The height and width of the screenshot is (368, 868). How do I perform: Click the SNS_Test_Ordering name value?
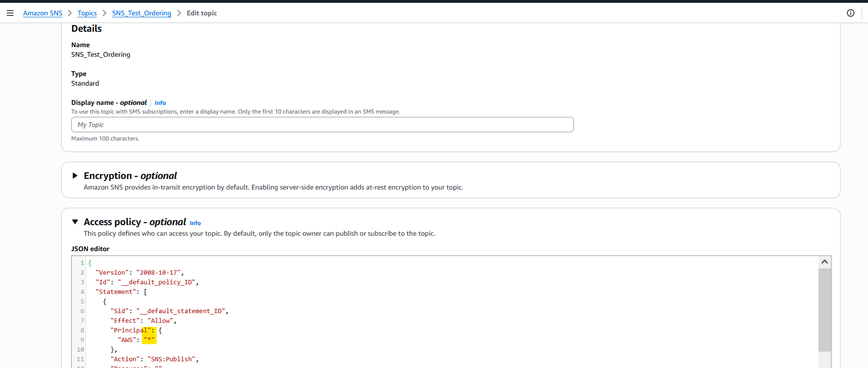(101, 54)
